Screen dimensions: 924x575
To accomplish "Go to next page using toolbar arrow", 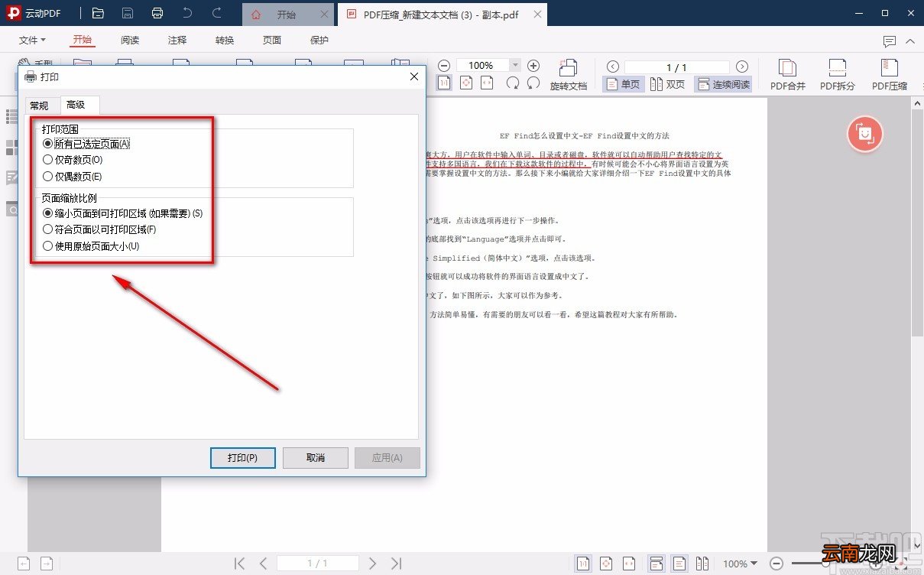I will 741,67.
